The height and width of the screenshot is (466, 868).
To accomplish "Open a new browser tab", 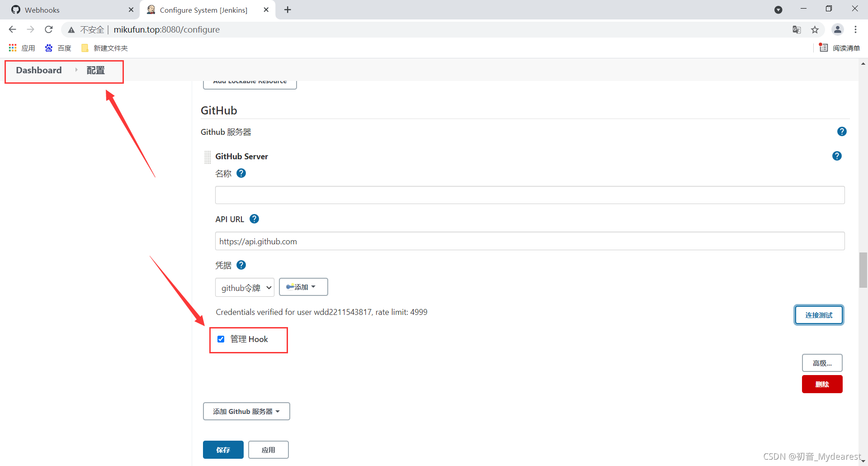I will [x=288, y=10].
